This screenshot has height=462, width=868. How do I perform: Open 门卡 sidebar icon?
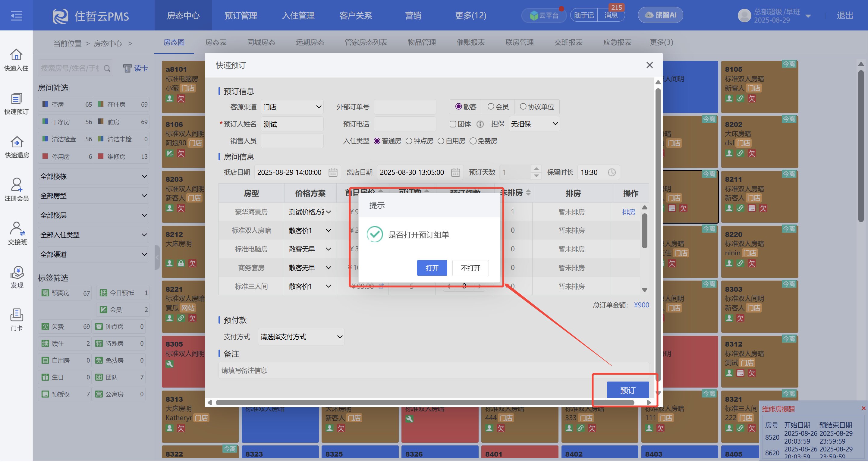[x=17, y=320]
